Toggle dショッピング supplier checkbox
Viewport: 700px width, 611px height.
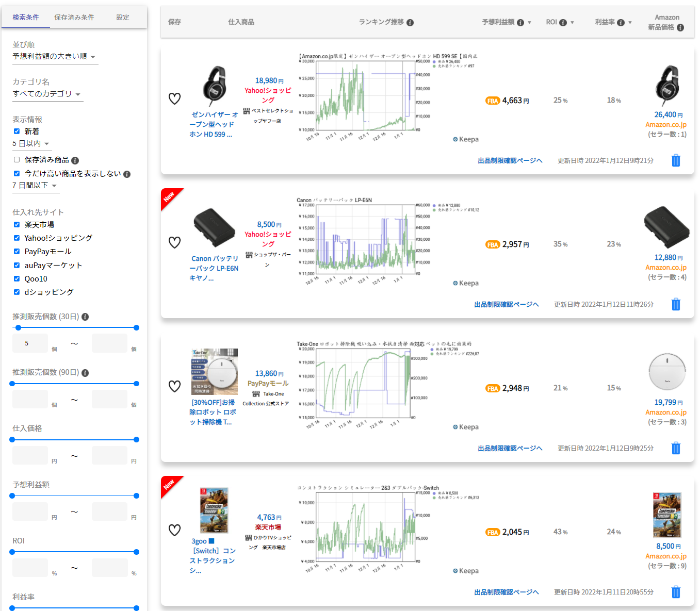[x=17, y=292]
